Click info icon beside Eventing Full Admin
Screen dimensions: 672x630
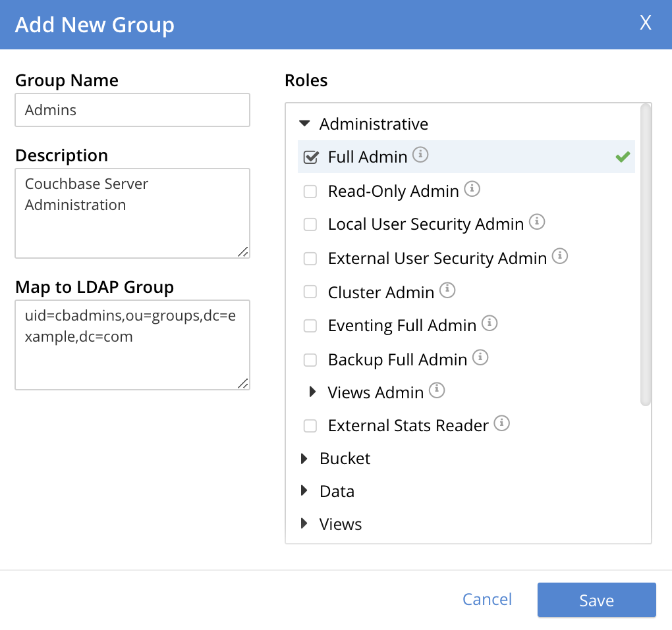[490, 324]
